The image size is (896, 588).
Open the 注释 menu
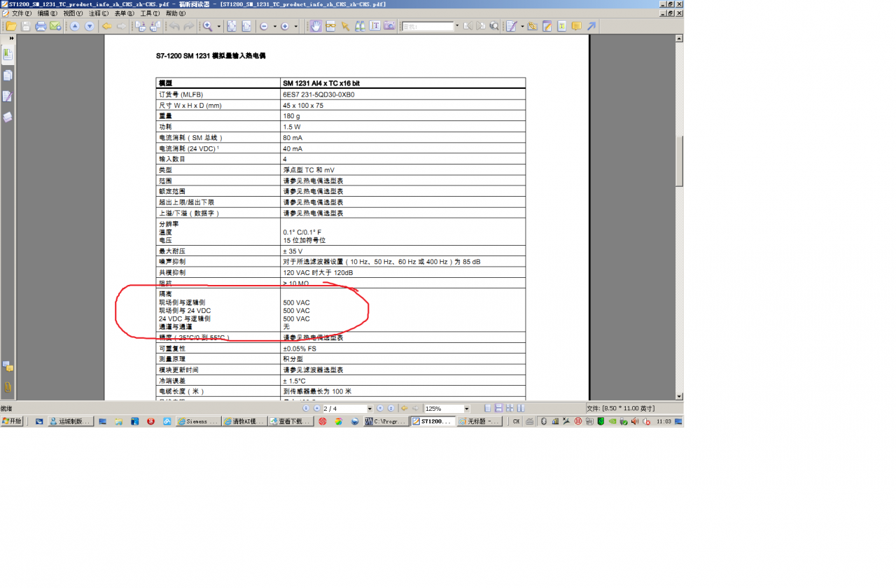[x=98, y=13]
